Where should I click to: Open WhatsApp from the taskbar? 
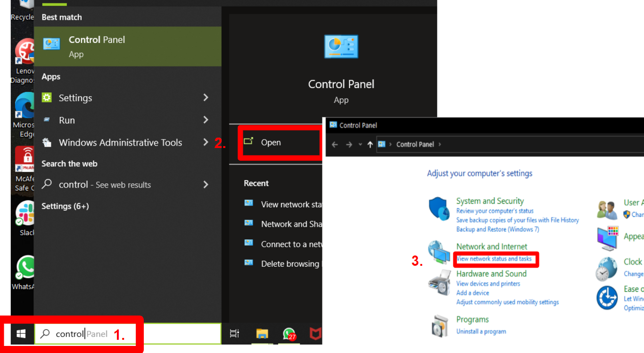[289, 334]
